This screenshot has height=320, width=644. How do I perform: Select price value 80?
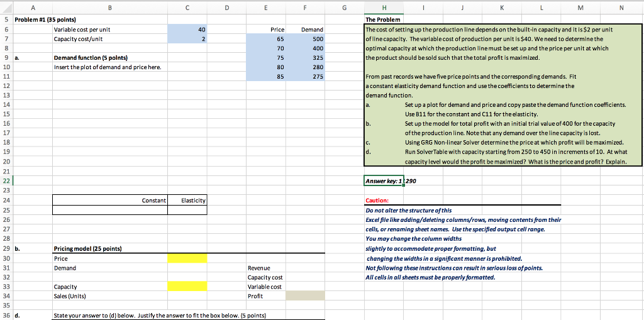[266, 67]
